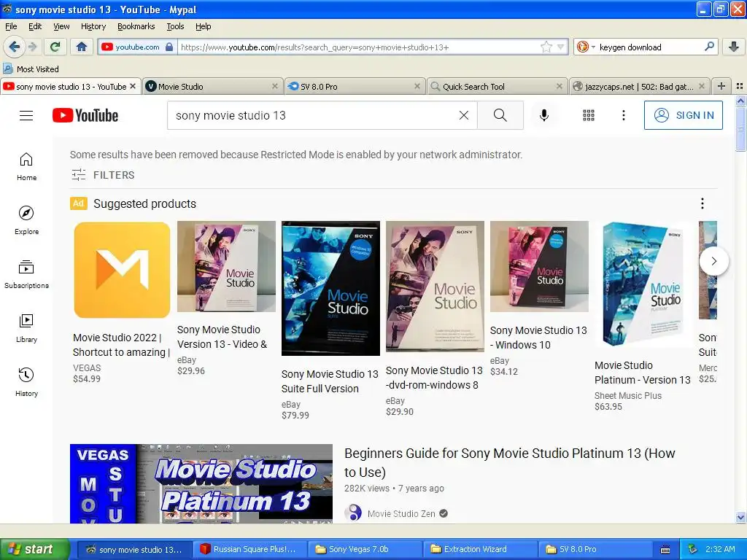The height and width of the screenshot is (560, 747).
Task: Open Sony Movie Studio 13 -dvd-rom-windows 8 listing
Action: (435, 318)
